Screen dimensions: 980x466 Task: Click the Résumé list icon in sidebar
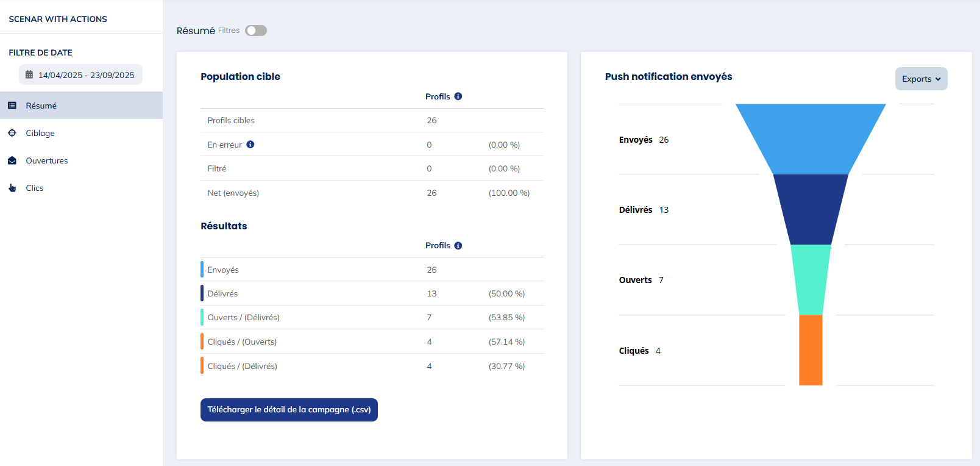(12, 106)
